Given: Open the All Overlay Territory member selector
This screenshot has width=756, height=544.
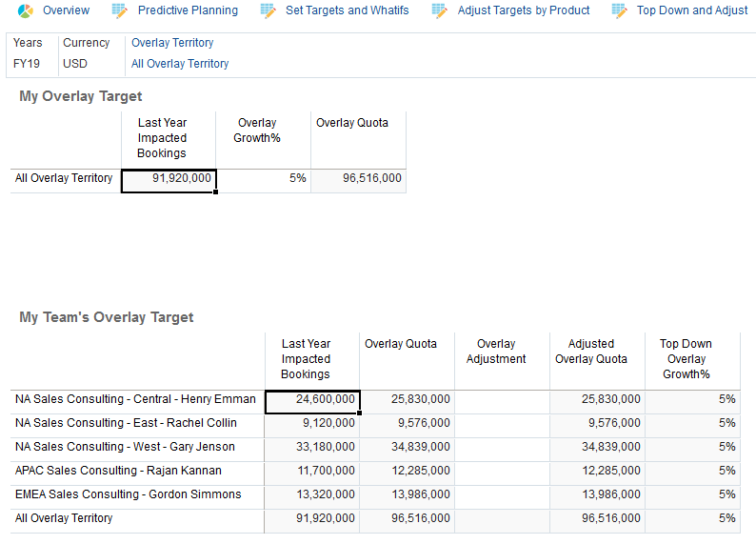Looking at the screenshot, I should [180, 64].
